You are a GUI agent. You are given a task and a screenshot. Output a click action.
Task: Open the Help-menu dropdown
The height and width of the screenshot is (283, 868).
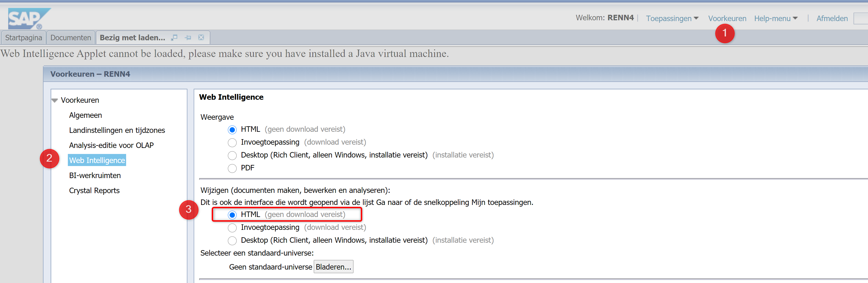pos(776,19)
